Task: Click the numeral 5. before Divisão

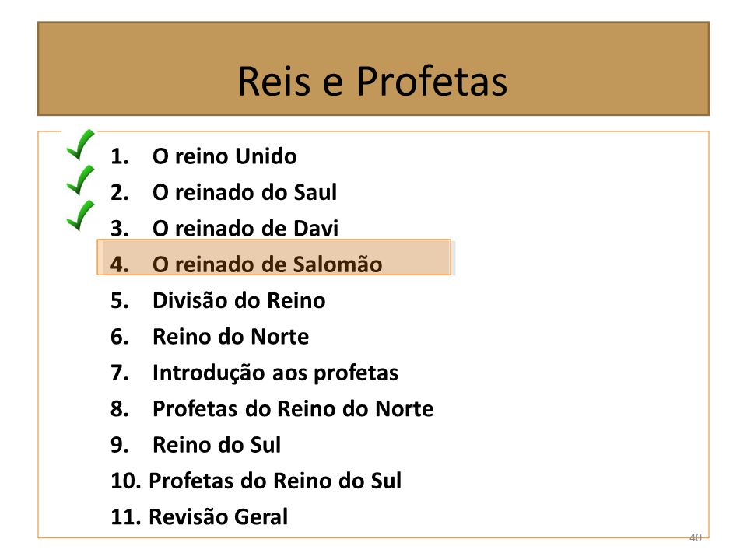Action: (120, 300)
